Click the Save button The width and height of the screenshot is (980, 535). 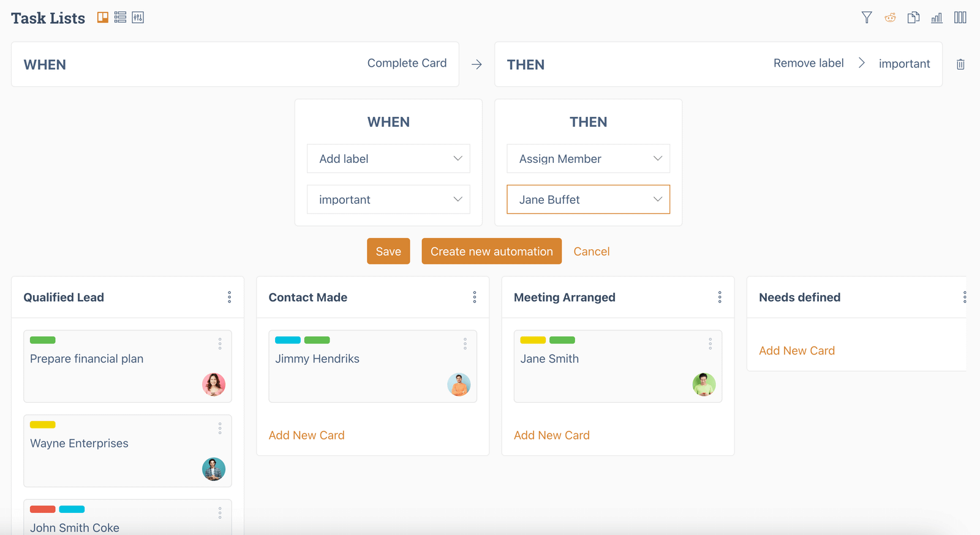388,251
